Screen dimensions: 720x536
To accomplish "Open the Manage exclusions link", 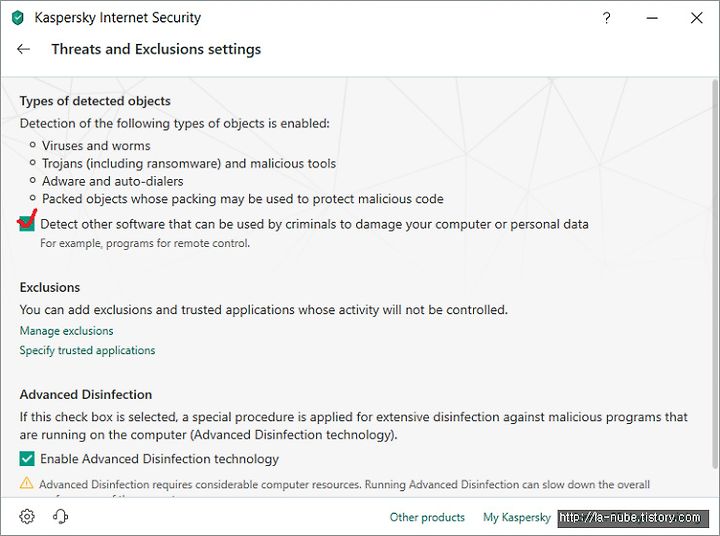I will tap(67, 331).
